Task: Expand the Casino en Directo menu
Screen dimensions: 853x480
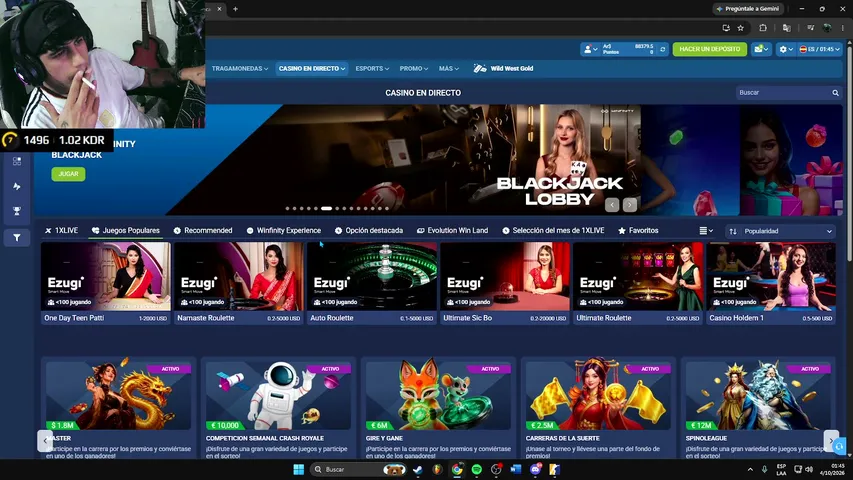Action: 312,69
